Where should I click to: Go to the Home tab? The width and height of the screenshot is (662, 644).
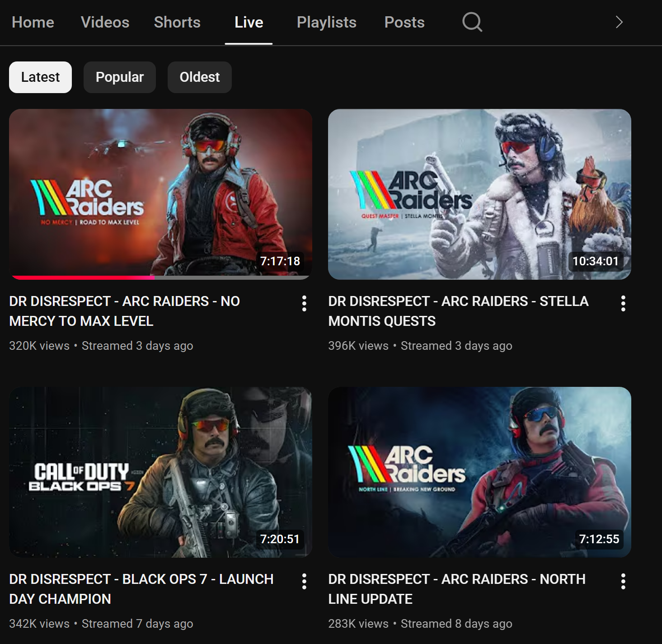coord(33,22)
